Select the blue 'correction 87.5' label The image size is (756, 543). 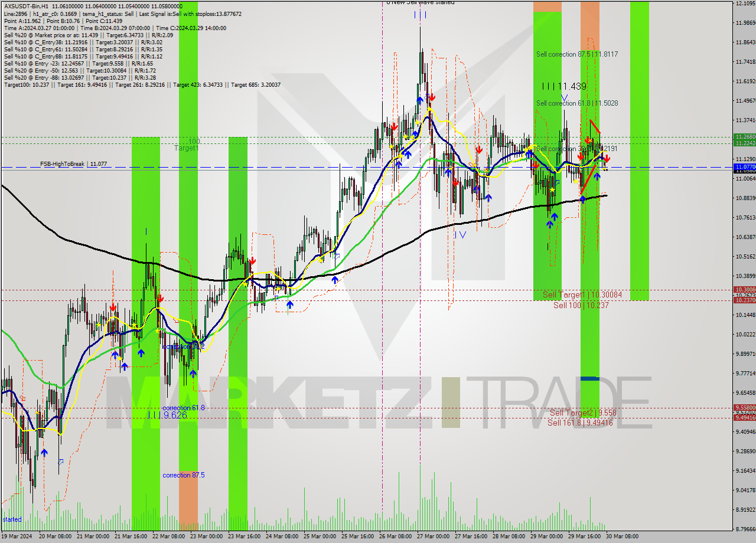click(184, 475)
